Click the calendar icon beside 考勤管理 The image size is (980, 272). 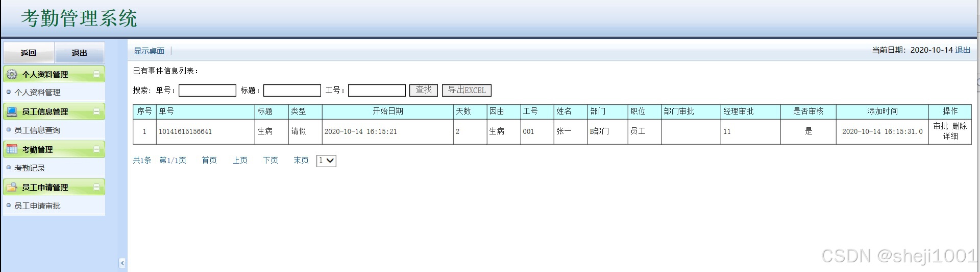(x=11, y=149)
